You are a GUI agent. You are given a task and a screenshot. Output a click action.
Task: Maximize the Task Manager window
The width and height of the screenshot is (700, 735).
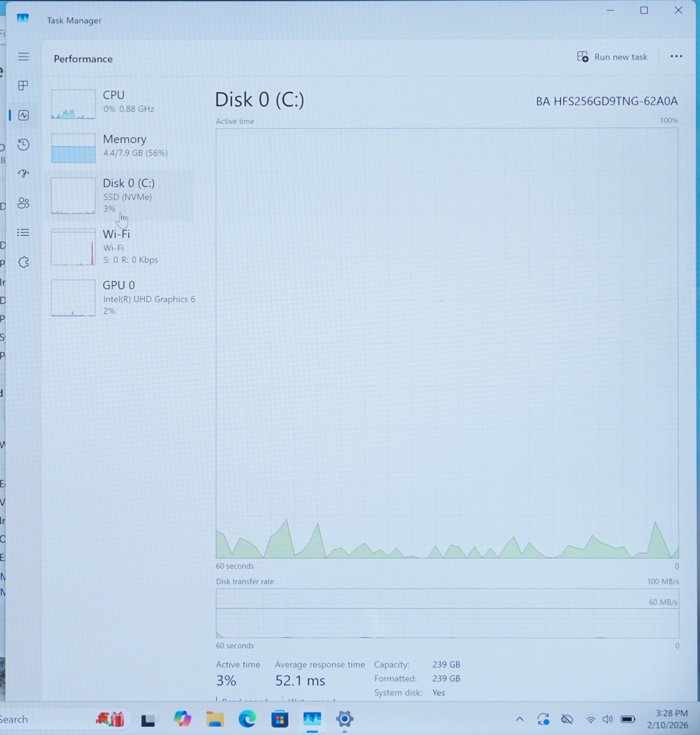tap(644, 10)
